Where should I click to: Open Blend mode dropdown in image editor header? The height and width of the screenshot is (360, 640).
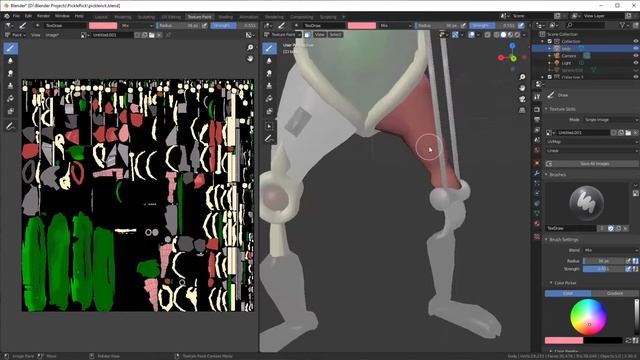click(x=137, y=25)
